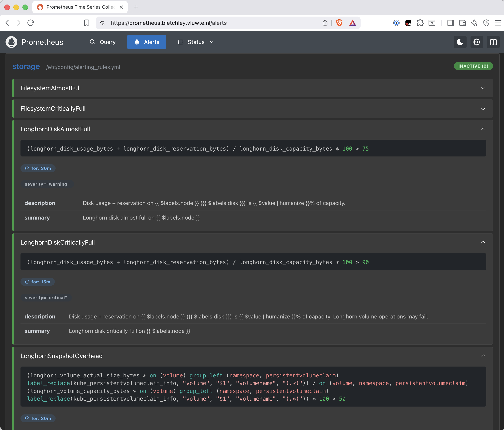Viewport: 504px width, 430px height.
Task: Open the Prometheus settings gear
Action: pos(476,42)
